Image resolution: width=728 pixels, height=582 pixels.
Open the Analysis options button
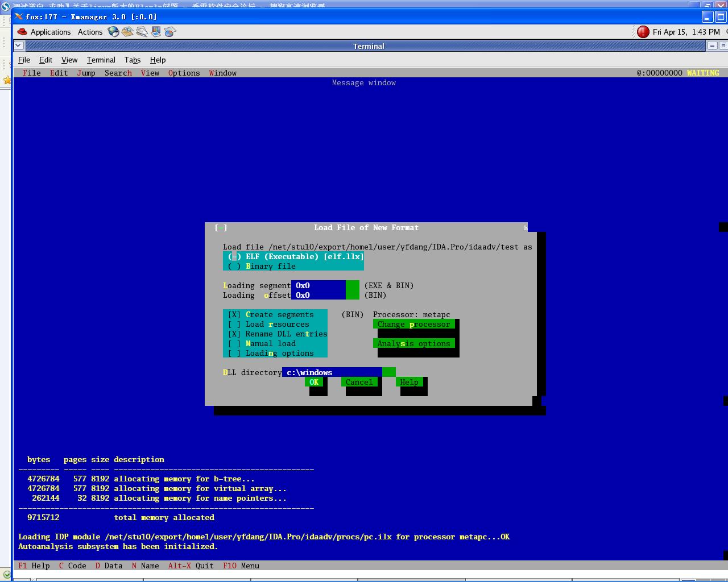pos(414,343)
